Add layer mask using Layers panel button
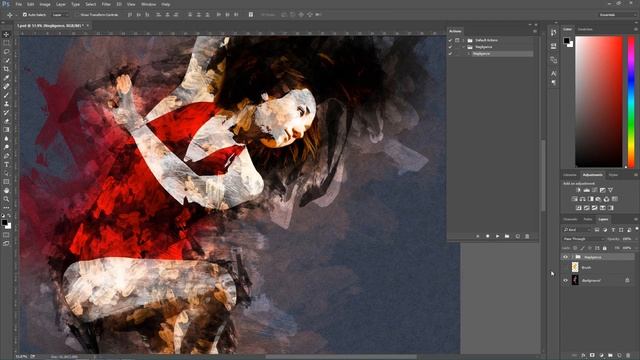Viewport: 640px width, 360px height. pos(592,356)
